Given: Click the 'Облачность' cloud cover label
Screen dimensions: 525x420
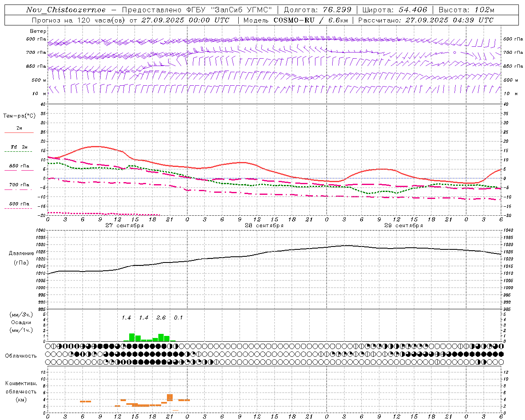Looking at the screenshot, I should (x=21, y=356).
